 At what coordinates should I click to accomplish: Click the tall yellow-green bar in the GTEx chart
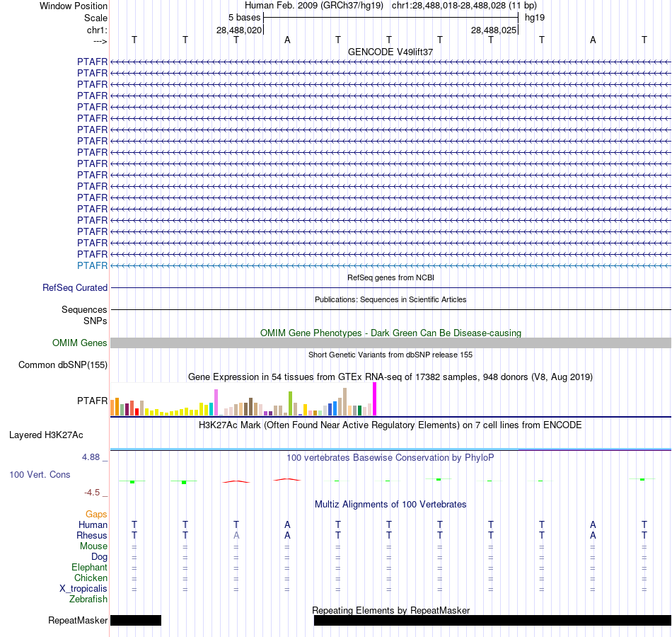[x=290, y=403]
